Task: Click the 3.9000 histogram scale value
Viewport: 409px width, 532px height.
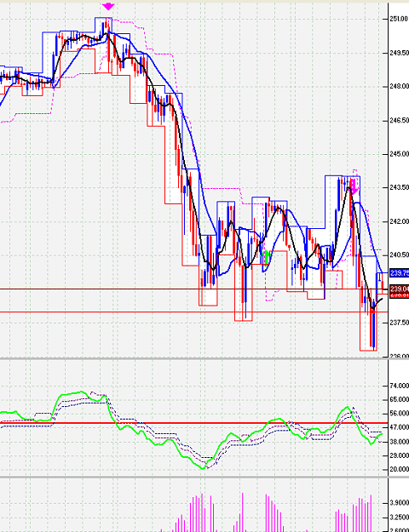Action: [399, 502]
